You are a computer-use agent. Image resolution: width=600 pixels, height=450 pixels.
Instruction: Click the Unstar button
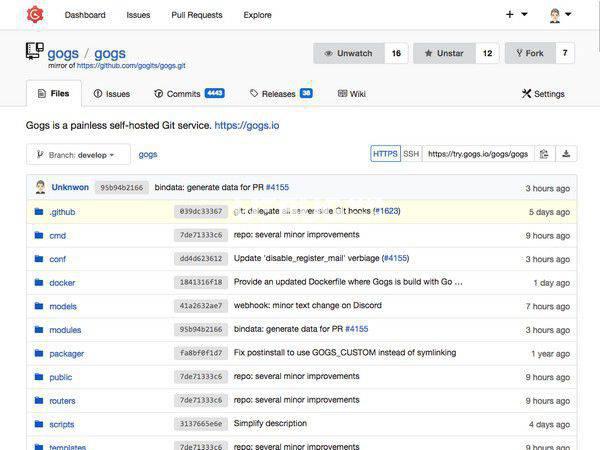pos(445,53)
